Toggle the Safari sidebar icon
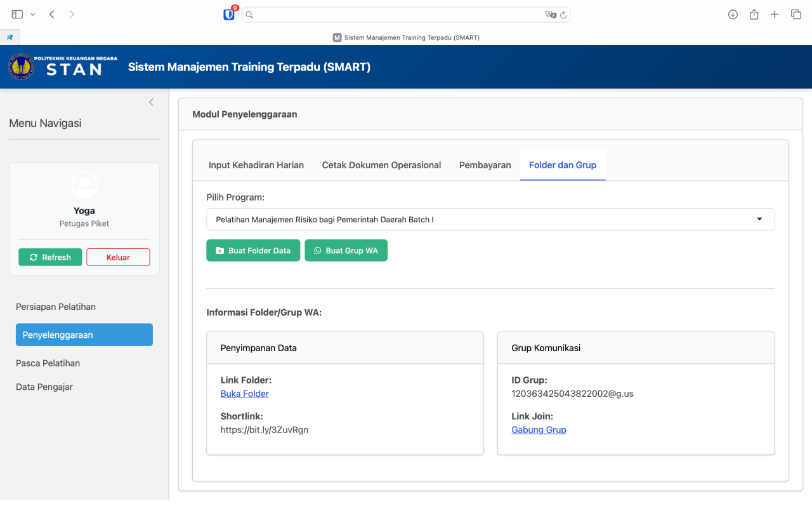This screenshot has width=812, height=508. pos(17,15)
